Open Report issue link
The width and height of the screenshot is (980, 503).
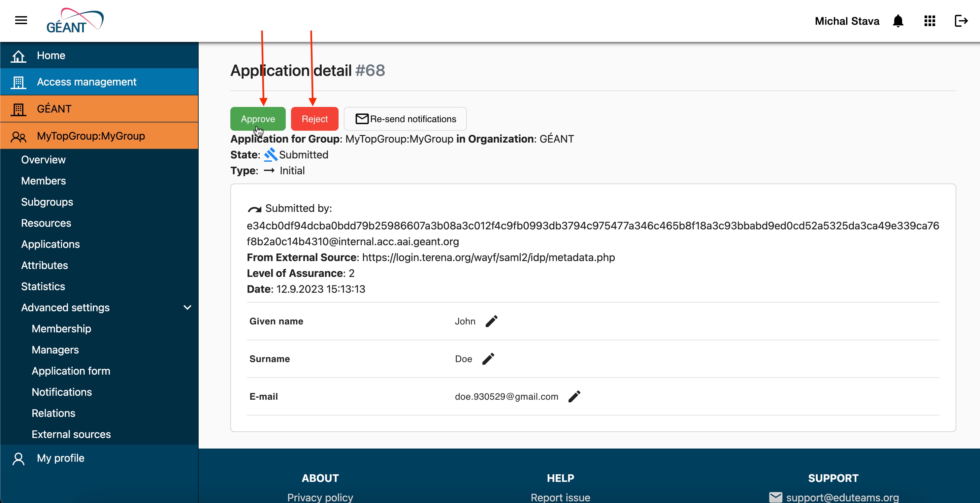point(560,497)
